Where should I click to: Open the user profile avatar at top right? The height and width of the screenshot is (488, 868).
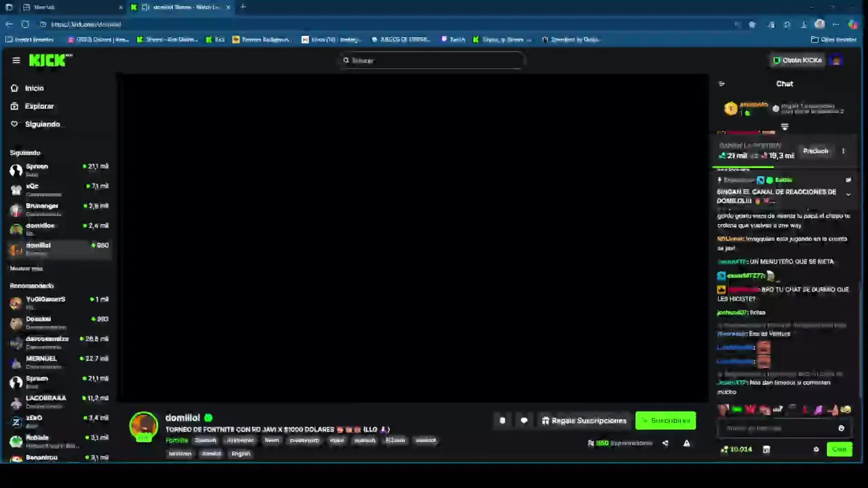[x=836, y=60]
